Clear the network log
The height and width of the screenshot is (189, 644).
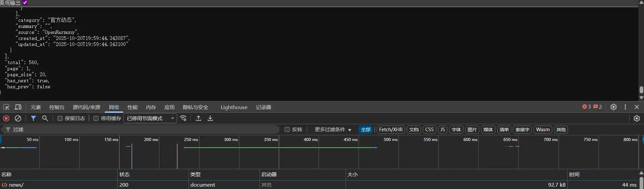click(18, 119)
